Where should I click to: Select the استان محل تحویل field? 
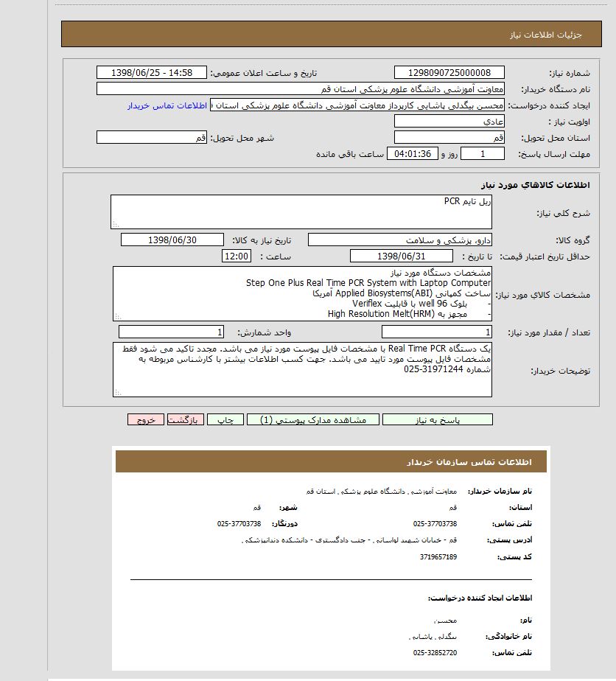449,137
